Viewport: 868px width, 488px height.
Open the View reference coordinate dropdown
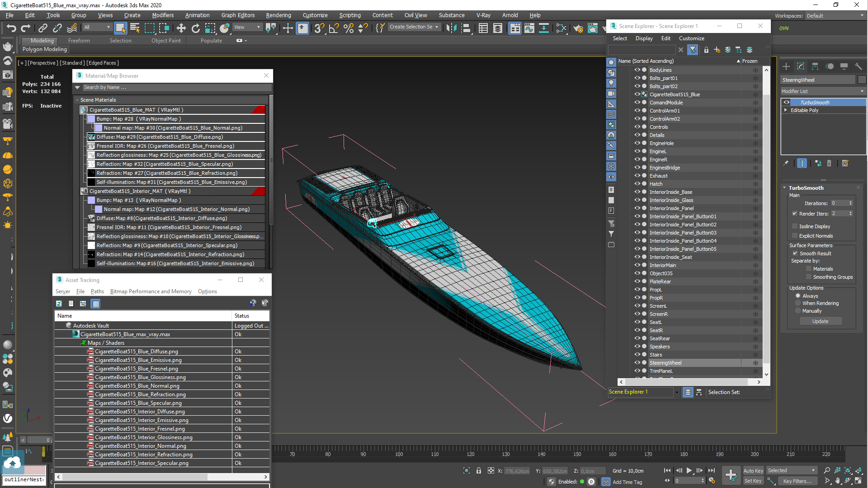click(247, 27)
